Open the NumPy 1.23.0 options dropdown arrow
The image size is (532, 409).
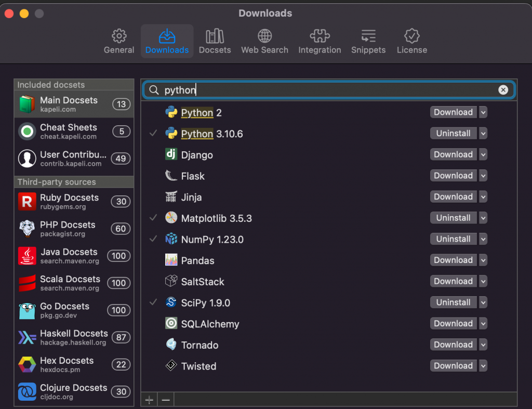point(483,239)
